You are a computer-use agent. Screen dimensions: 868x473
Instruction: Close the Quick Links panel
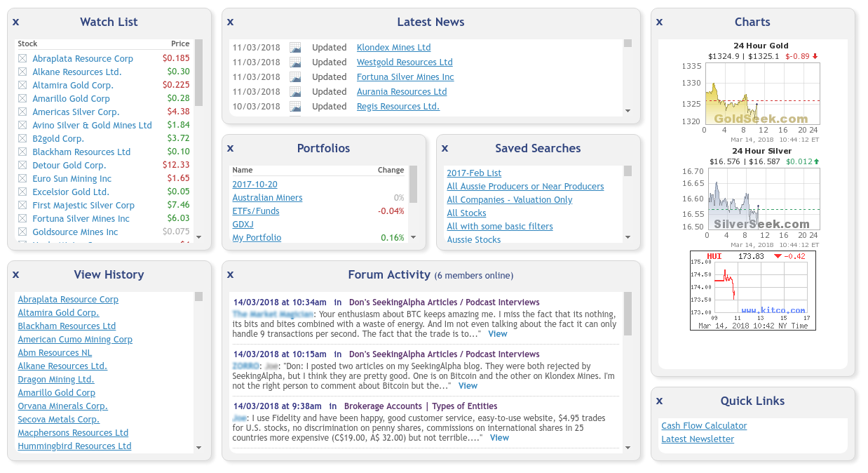coord(660,401)
